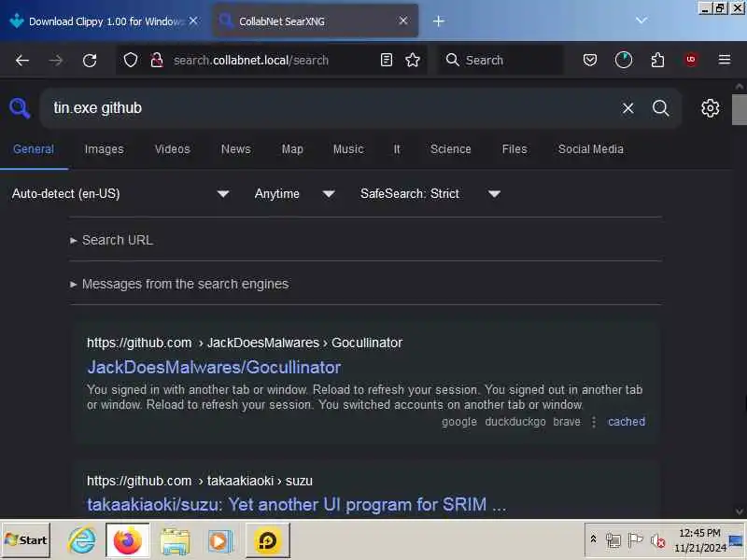
Task: Open the uBlock Origin extension
Action: [x=691, y=60]
